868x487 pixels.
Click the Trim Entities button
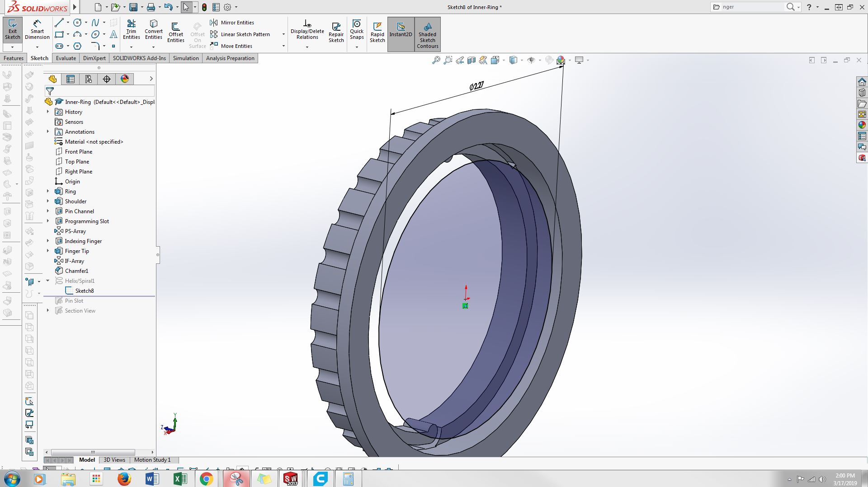pyautogui.click(x=131, y=30)
